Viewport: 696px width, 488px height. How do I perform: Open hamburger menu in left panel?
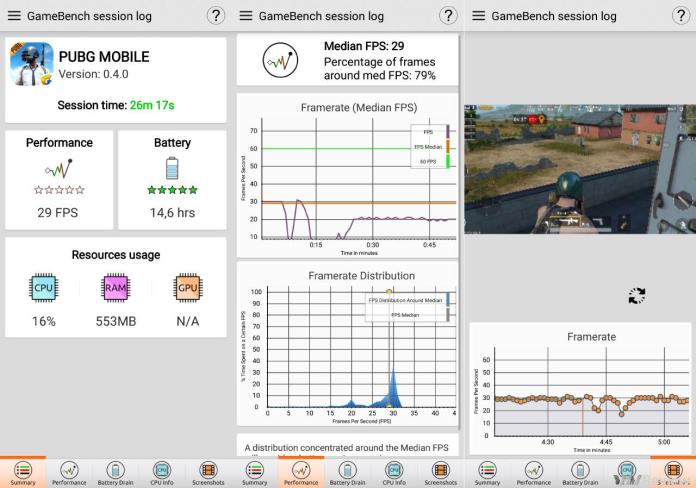pos(14,16)
